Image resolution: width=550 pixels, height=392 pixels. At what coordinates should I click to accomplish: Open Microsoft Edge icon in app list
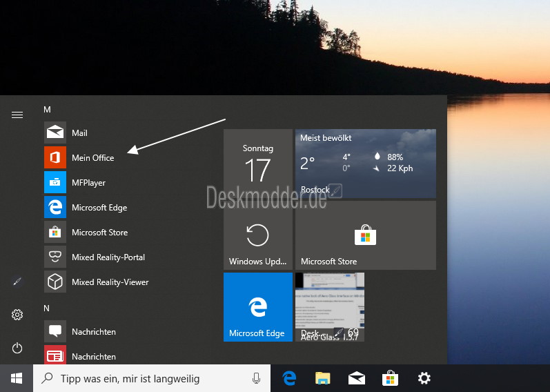(55, 207)
